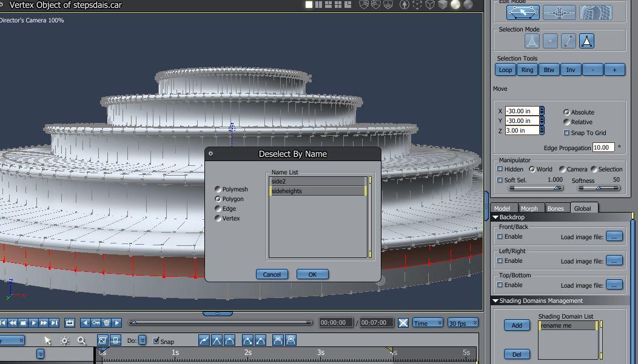The width and height of the screenshot is (638, 364).
Task: Collapse Shading Domains Management section
Action: click(x=495, y=301)
